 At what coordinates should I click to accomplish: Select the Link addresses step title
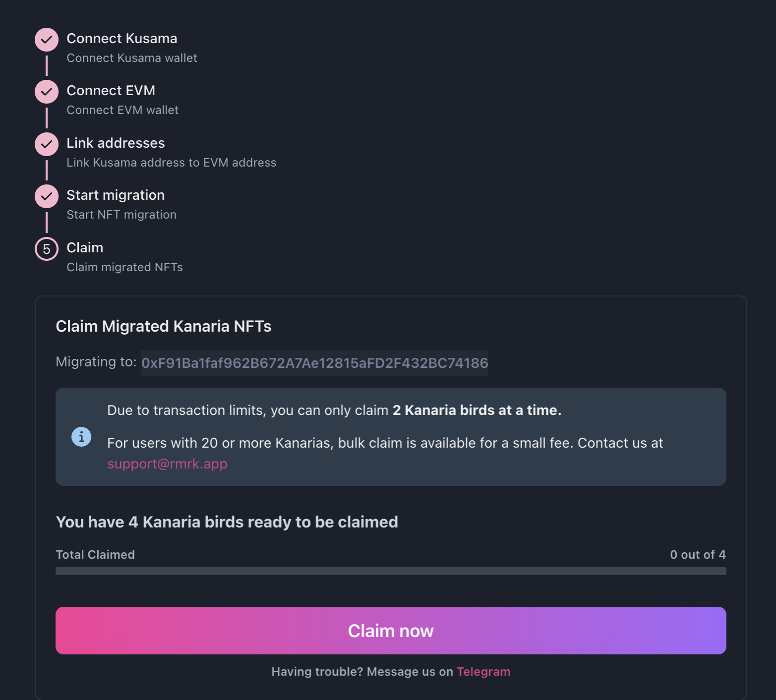[x=116, y=143]
